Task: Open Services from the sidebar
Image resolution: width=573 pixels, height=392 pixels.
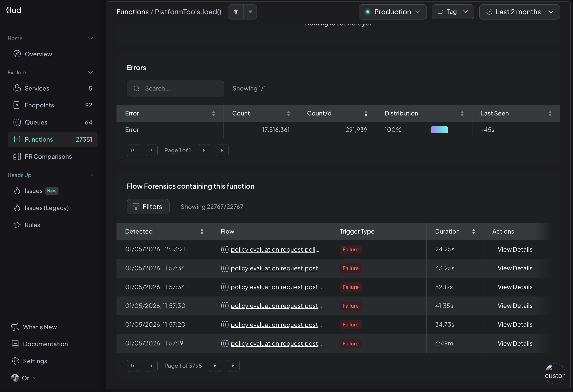Action: [x=37, y=88]
